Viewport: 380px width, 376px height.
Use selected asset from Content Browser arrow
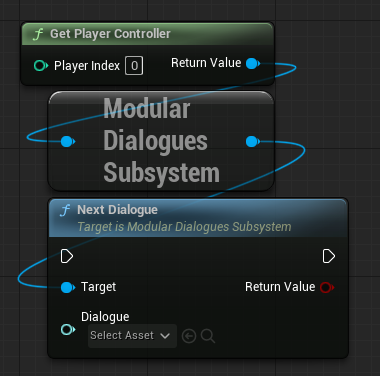coord(189,336)
